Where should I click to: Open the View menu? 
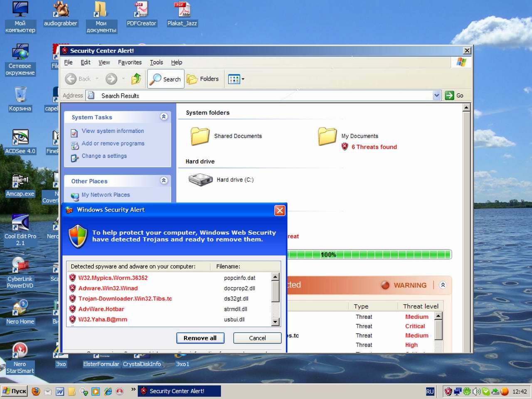coord(104,62)
